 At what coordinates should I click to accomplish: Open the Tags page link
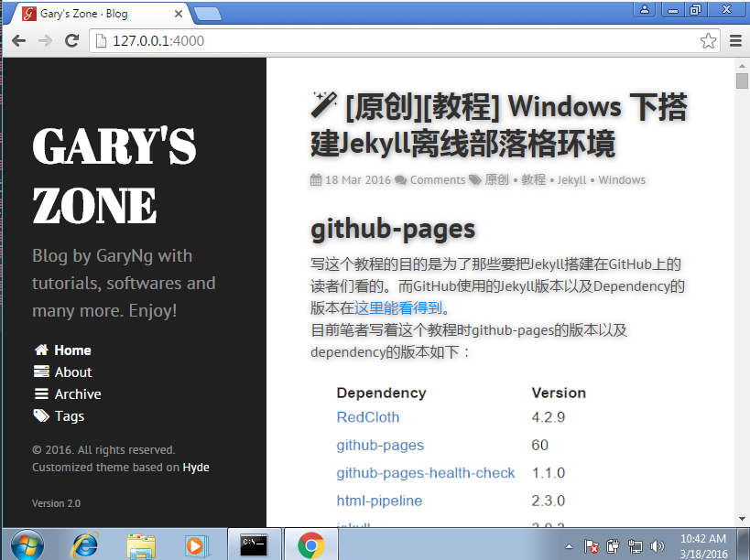click(x=70, y=416)
